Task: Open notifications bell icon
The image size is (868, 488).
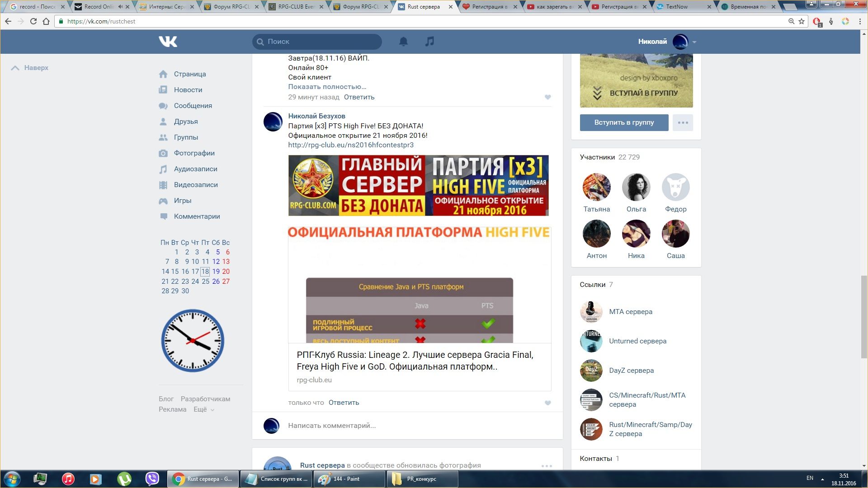Action: (x=403, y=42)
